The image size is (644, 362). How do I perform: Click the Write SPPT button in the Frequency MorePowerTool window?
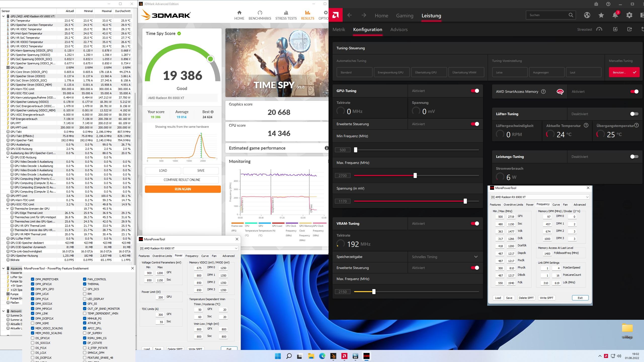pyautogui.click(x=546, y=298)
